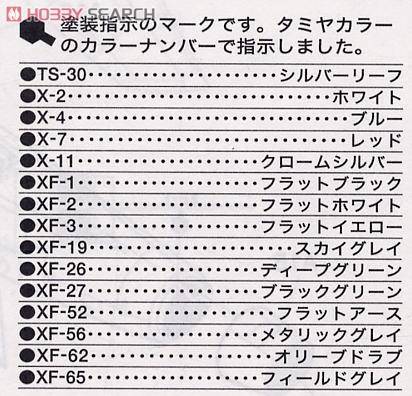The image size is (412, 396).
Task: Click the Hobby Search watermark logo
Action: [79, 12]
